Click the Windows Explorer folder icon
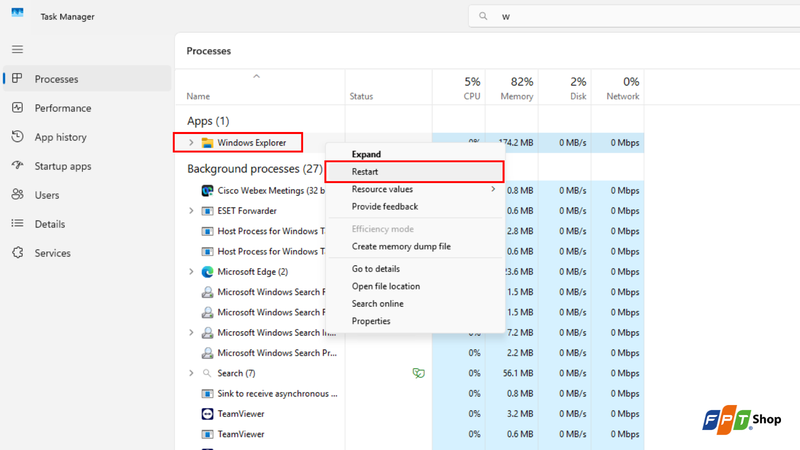800x450 pixels. click(x=207, y=143)
